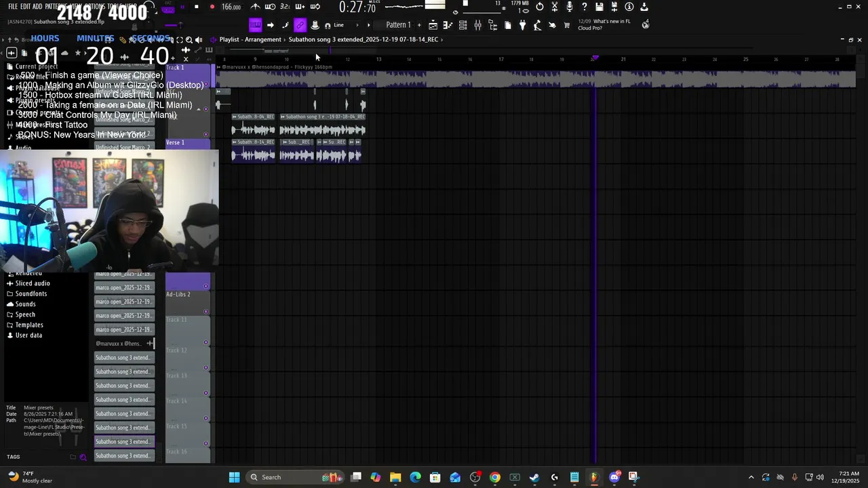This screenshot has height=488, width=868.
Task: Open Google Chrome from the taskbar
Action: [x=495, y=477]
